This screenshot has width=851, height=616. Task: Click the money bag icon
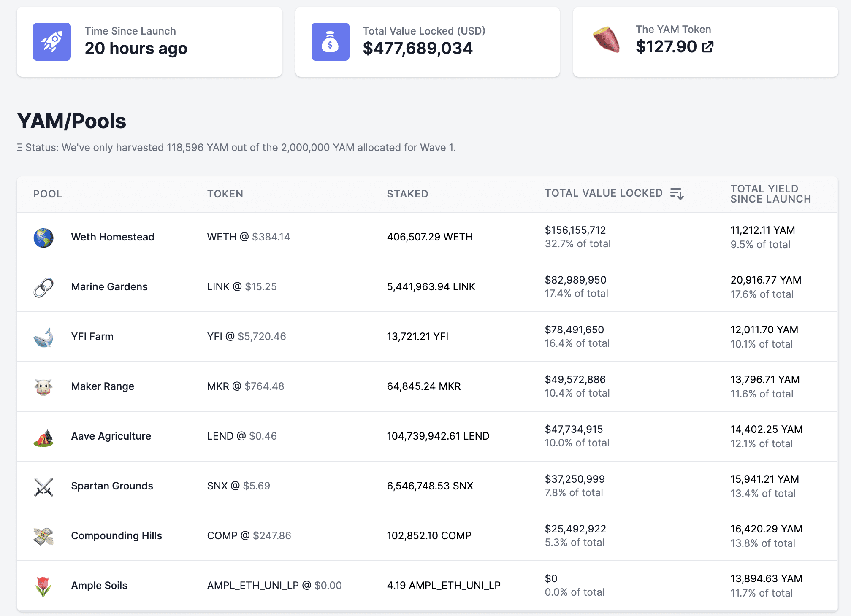[330, 42]
